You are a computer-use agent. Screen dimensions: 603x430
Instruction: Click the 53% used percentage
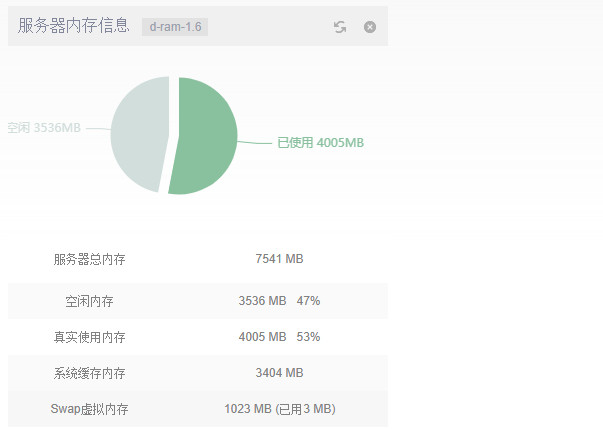308,337
